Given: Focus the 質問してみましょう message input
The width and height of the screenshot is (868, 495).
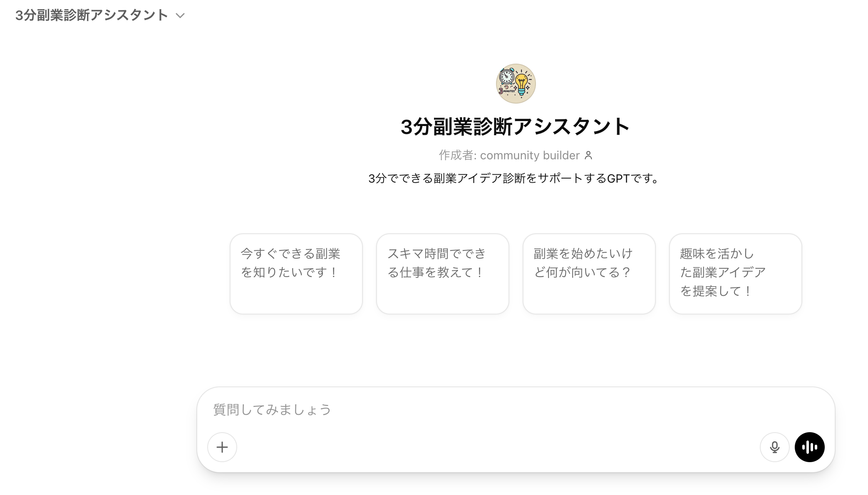Looking at the screenshot, I should [x=516, y=410].
